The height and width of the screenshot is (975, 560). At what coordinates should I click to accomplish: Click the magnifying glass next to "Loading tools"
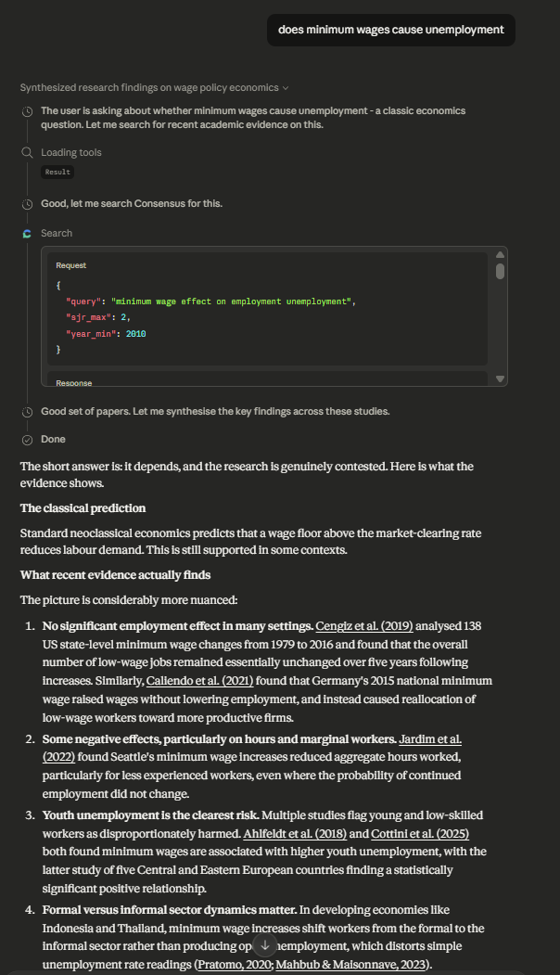(26, 152)
